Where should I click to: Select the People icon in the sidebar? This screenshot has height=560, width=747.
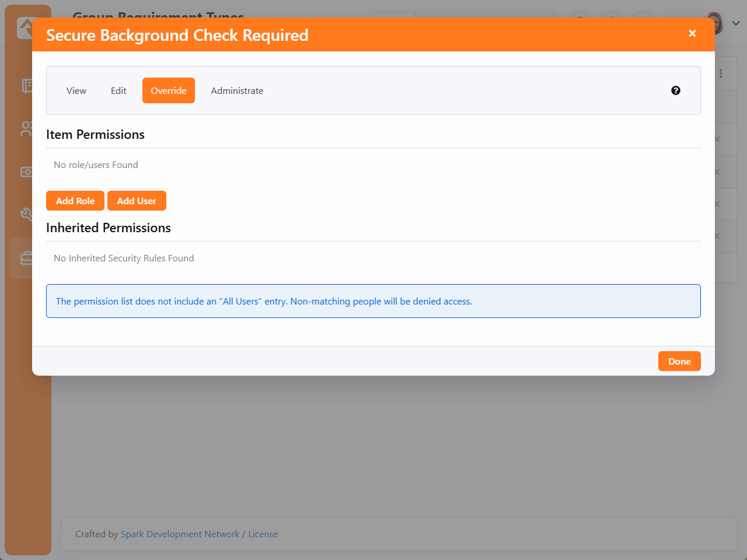pos(26,129)
